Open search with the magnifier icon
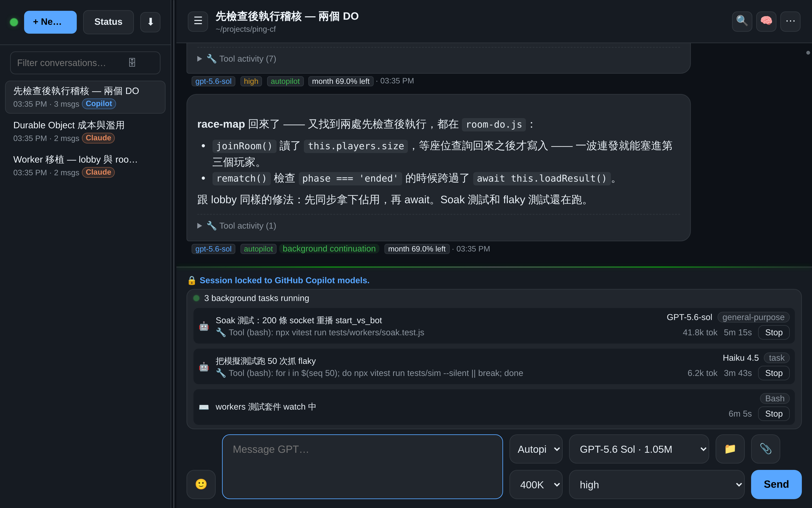 pos(742,21)
